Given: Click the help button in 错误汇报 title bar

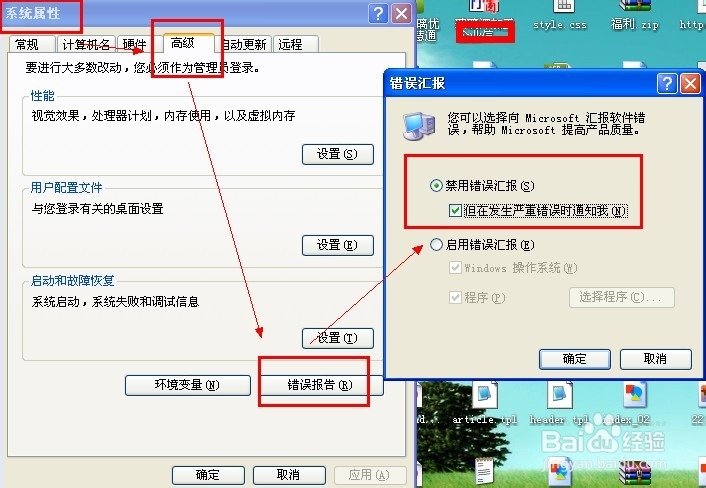Looking at the screenshot, I should [x=667, y=84].
